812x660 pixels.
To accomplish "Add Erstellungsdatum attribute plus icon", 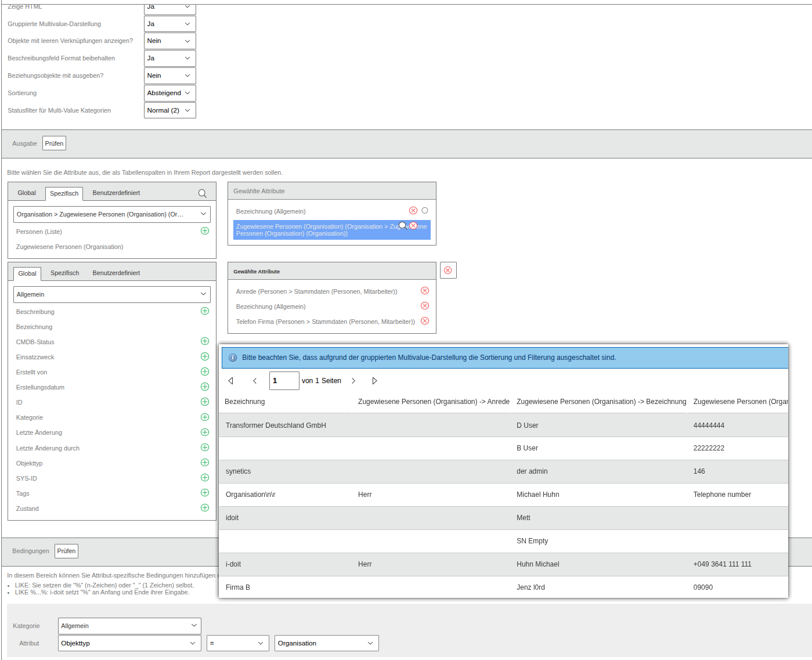I will (205, 387).
